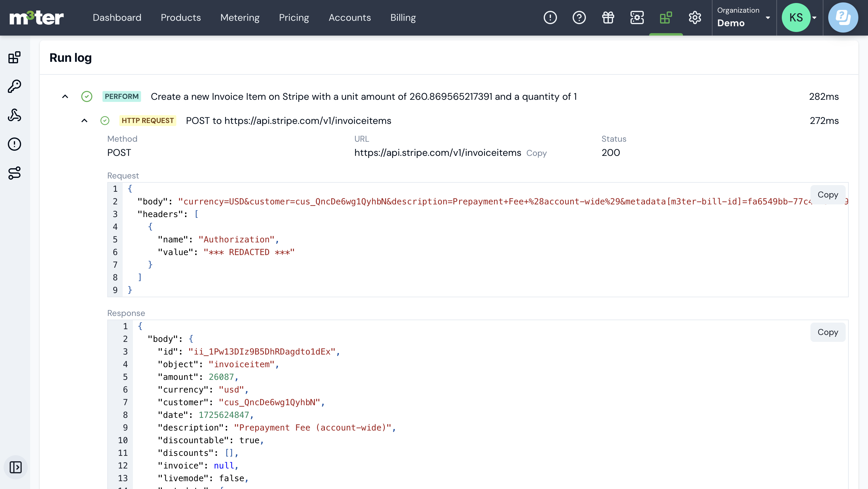Copy the Response JSON block
This screenshot has height=489, width=868.
[827, 332]
